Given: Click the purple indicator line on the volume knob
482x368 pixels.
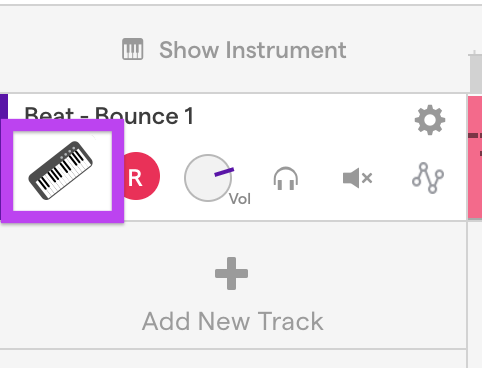Looking at the screenshot, I should pyautogui.click(x=224, y=172).
